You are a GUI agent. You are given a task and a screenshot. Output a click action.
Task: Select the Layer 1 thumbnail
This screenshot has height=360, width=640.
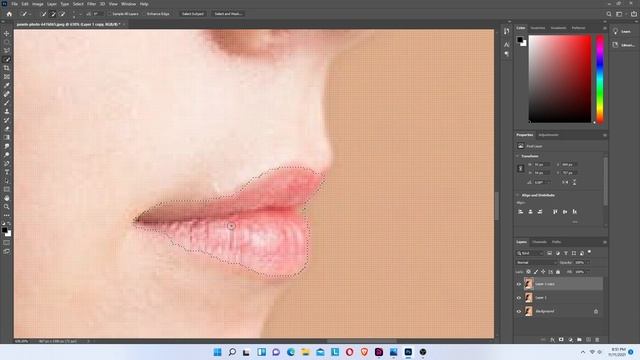[529, 298]
